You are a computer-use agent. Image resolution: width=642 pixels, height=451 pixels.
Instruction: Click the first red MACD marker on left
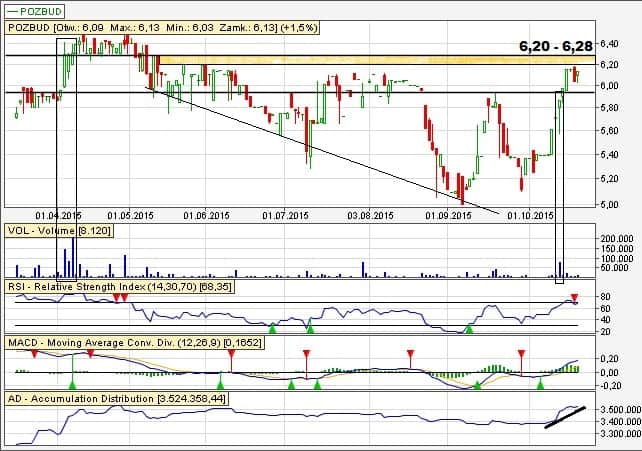tap(35, 354)
